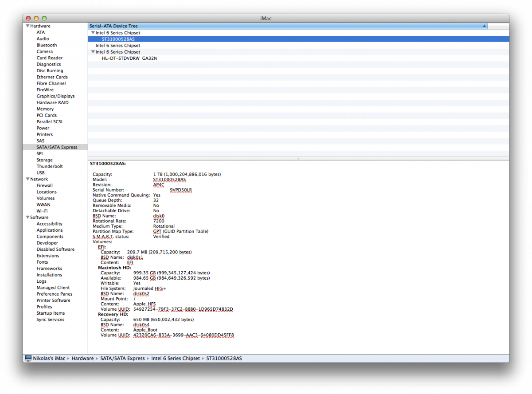Select ATA in the sidebar

(40, 32)
